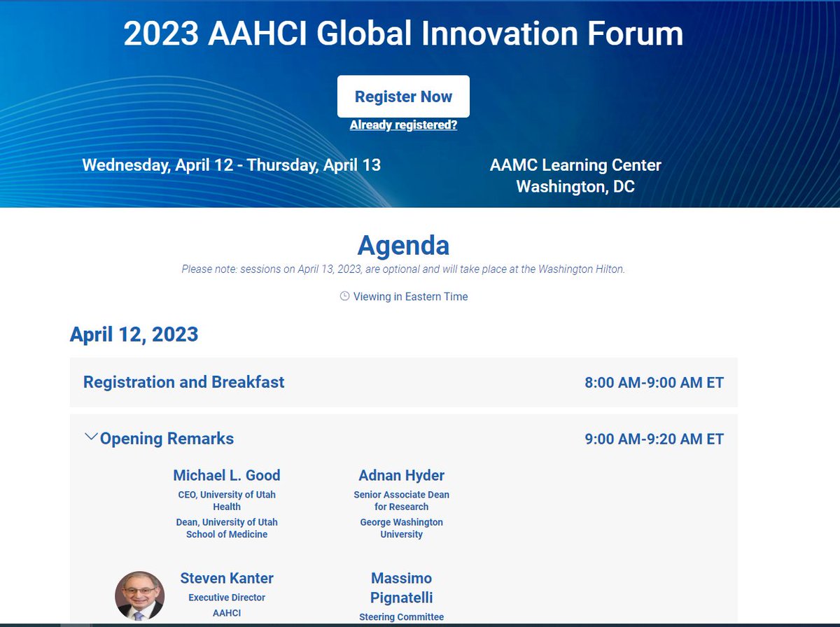The image size is (840, 627).
Task: Click the Agenda page heading
Action: (402, 246)
